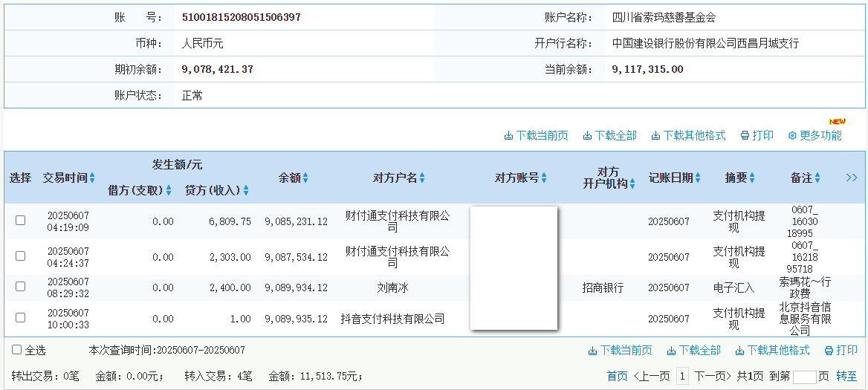Click 电子汇入 summary cell

point(734,287)
